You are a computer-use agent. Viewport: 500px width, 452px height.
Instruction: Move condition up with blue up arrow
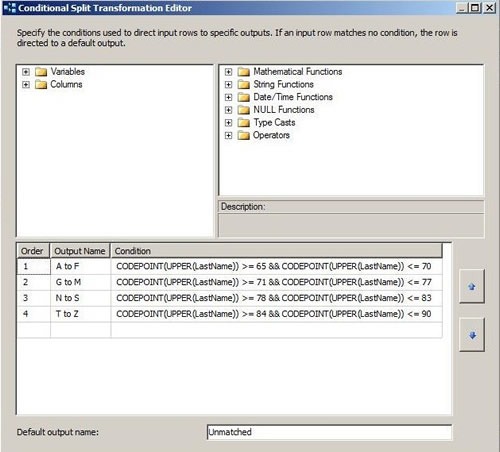[x=472, y=286]
